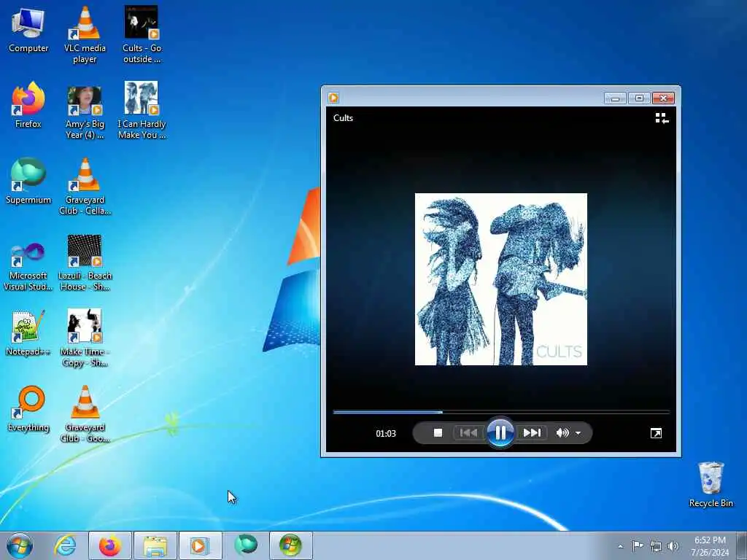
Task: Select I Can Hardly Make You file
Action: pos(142,111)
